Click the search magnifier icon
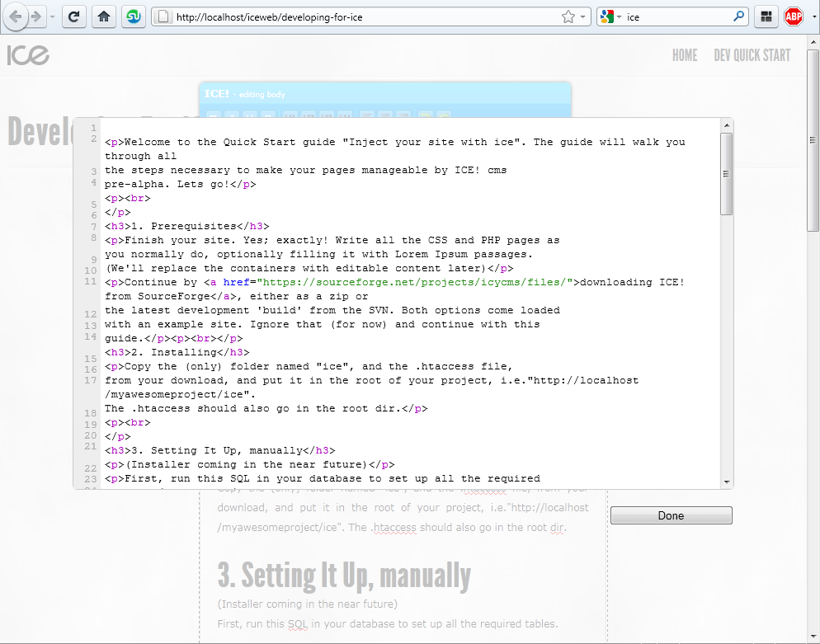 click(x=739, y=16)
